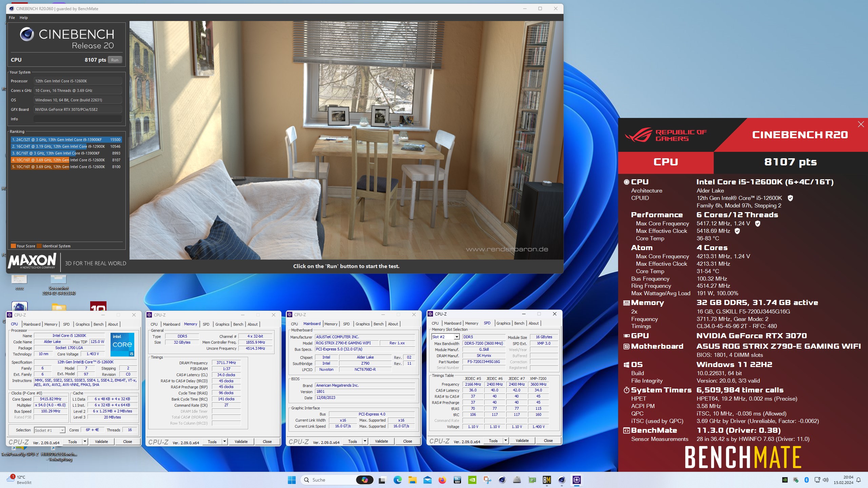Image resolution: width=868 pixels, height=488 pixels.
Task: Click Tools button in CPU-Z Mainboard window
Action: coord(353,441)
